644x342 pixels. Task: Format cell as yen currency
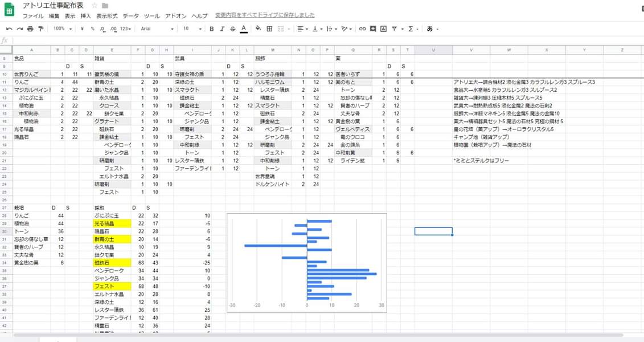[x=83, y=28]
